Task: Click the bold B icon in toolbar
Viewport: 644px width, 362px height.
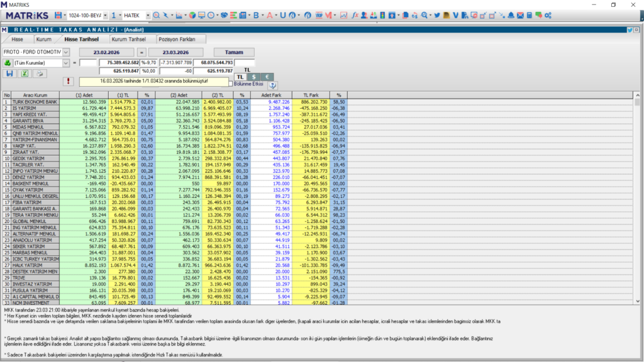Action: point(256,15)
